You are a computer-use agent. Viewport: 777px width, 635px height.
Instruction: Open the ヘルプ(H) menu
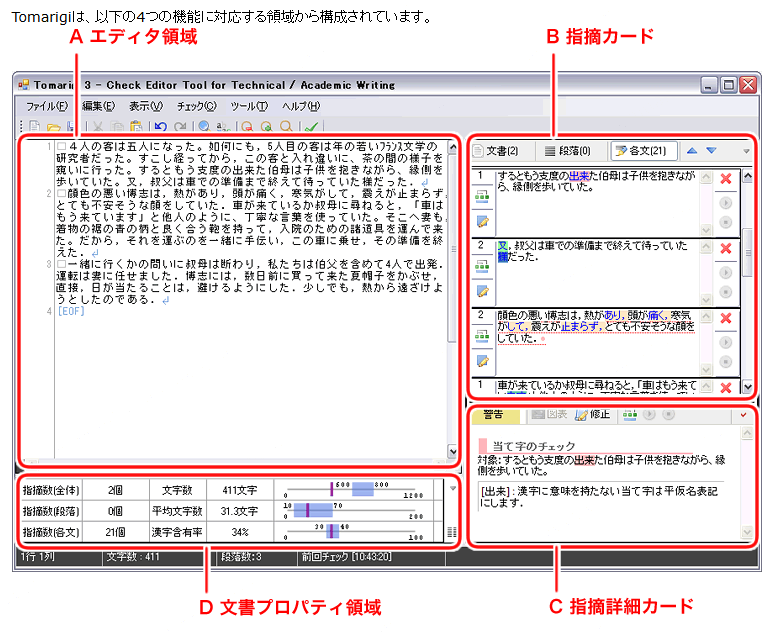coord(301,106)
